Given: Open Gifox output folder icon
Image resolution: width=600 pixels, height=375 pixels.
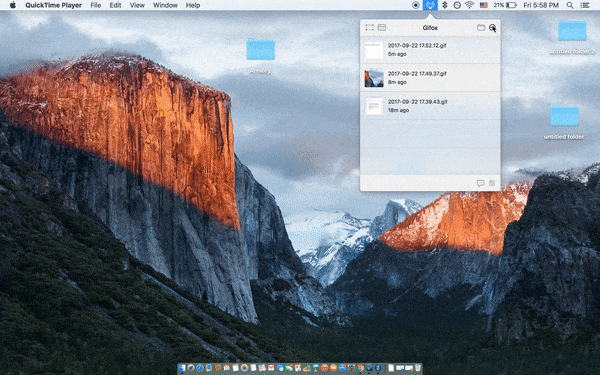Looking at the screenshot, I should point(481,27).
